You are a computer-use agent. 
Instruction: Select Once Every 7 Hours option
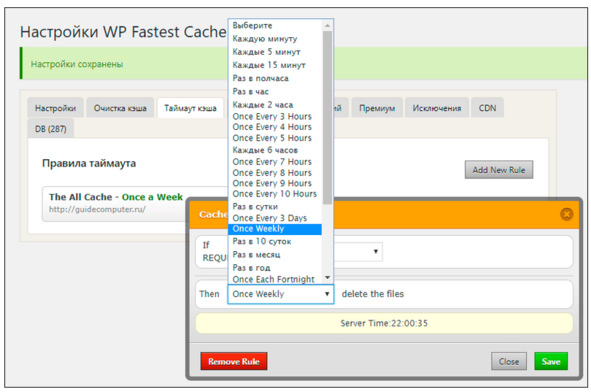tap(275, 161)
